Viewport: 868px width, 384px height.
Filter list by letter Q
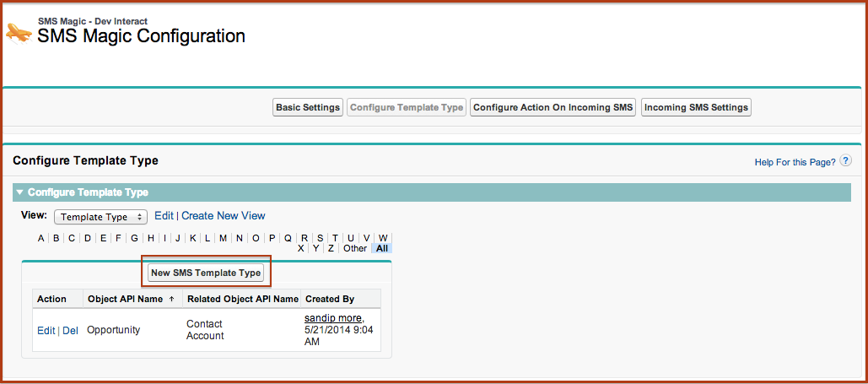pos(288,238)
